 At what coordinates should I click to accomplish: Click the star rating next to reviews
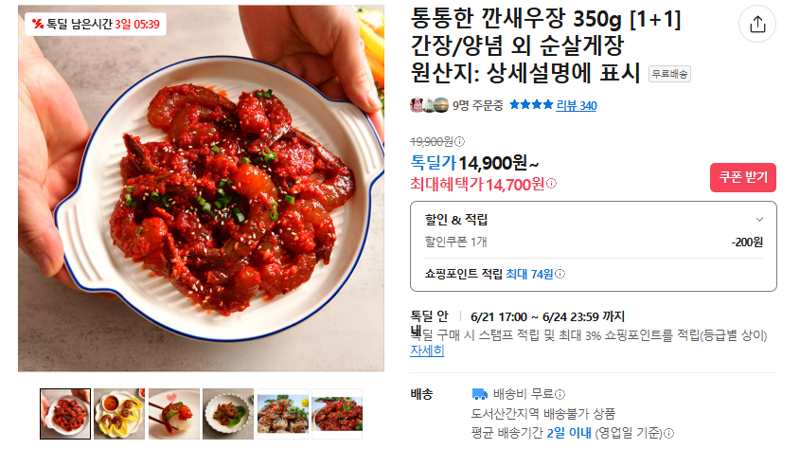pyautogui.click(x=531, y=105)
